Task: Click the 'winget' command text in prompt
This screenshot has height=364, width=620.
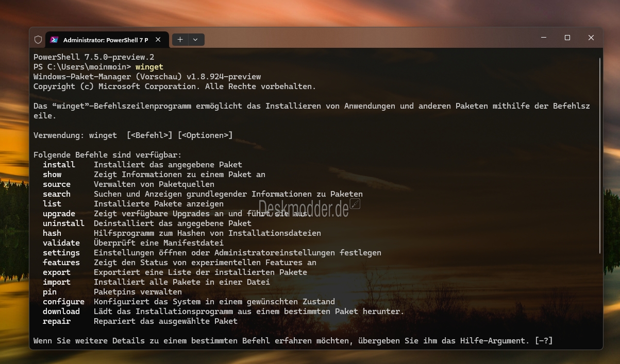Action: pos(149,67)
